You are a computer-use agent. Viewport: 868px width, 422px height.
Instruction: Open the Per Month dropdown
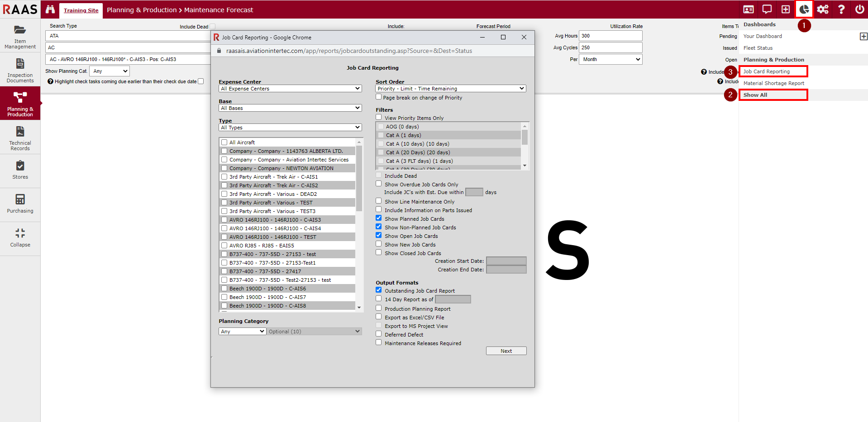coord(611,59)
